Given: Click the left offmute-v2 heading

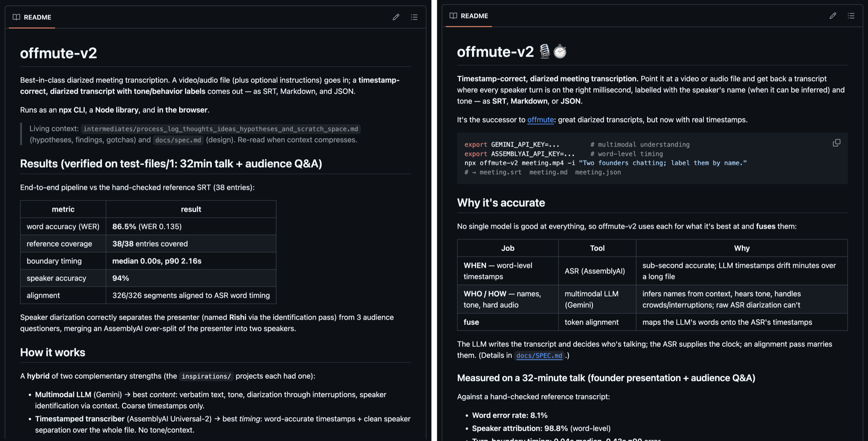Looking at the screenshot, I should click(58, 53).
